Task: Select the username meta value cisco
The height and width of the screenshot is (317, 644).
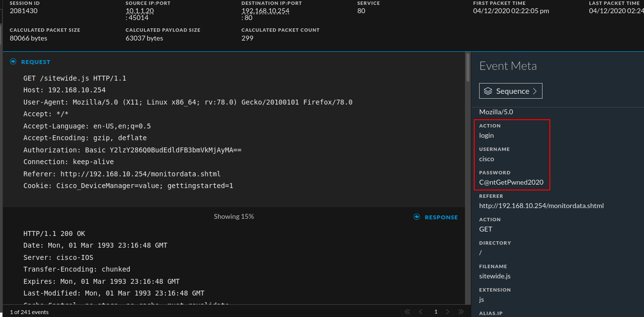Action: (x=486, y=159)
